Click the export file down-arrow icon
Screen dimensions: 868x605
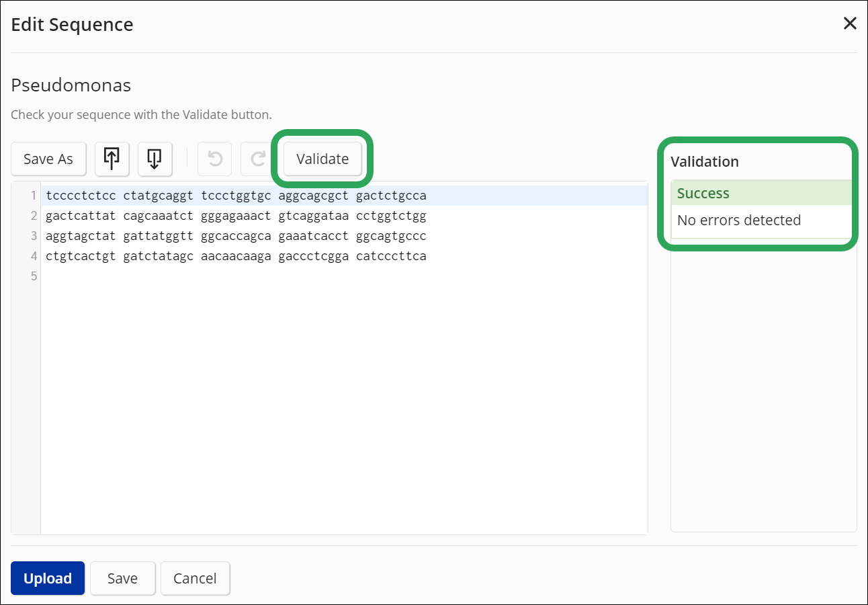point(155,159)
